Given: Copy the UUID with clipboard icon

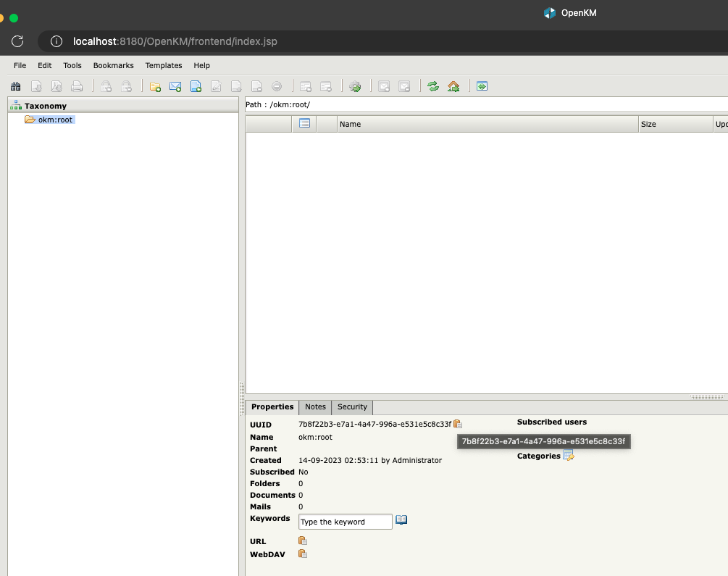Looking at the screenshot, I should point(458,425).
